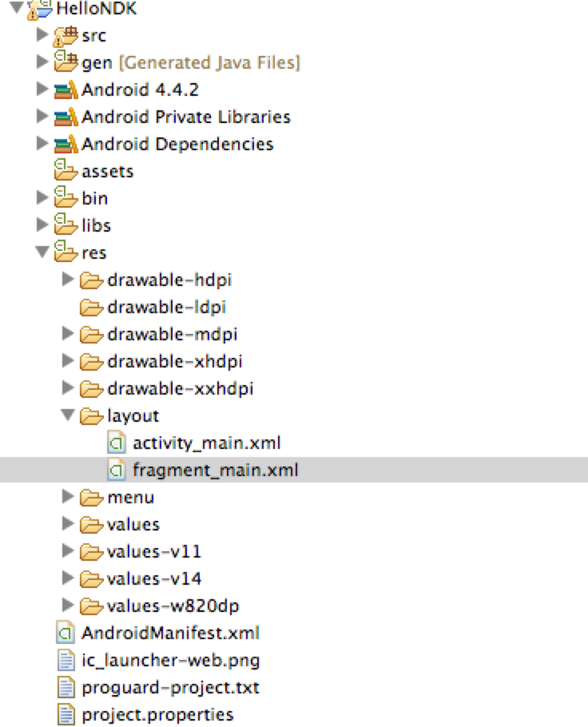Expand values-v14 folder arrow

68,578
